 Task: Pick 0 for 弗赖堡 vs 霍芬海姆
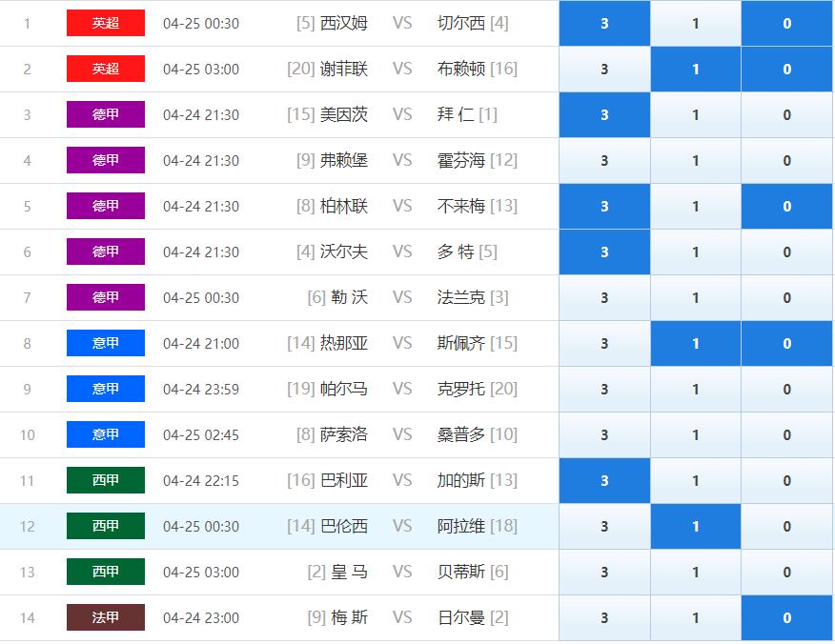(786, 161)
